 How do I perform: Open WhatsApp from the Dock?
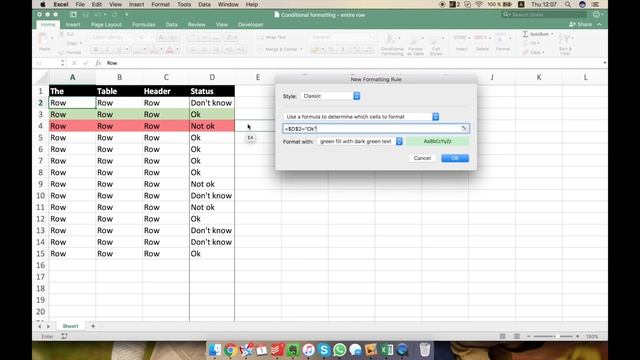point(339,350)
